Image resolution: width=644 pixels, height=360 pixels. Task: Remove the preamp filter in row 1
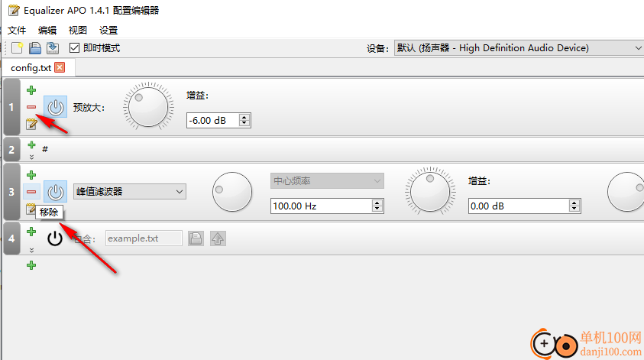[31, 107]
